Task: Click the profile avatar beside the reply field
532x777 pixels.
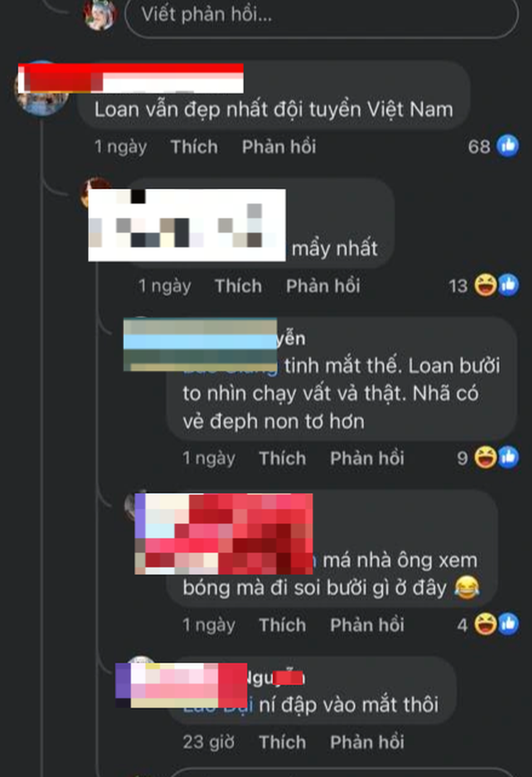Action: [100, 15]
